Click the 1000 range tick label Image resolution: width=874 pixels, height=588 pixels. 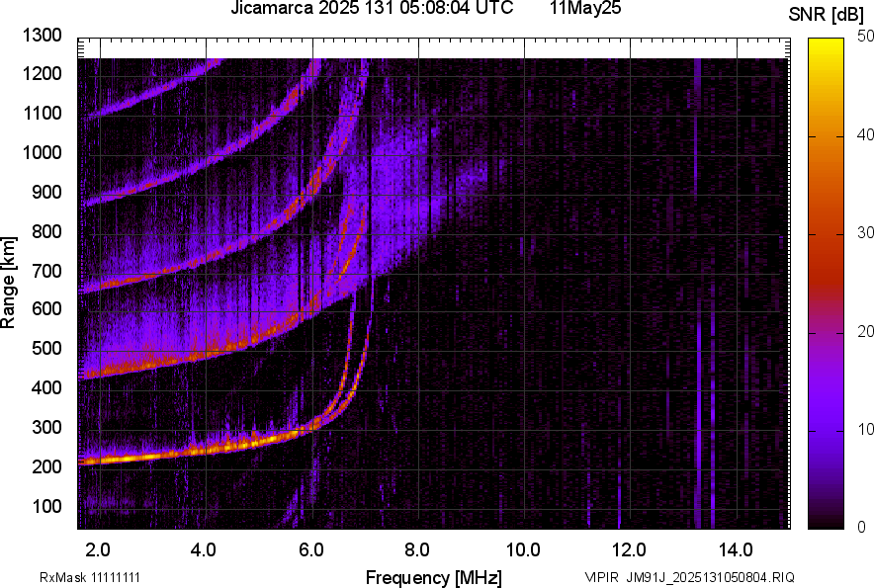[42, 153]
